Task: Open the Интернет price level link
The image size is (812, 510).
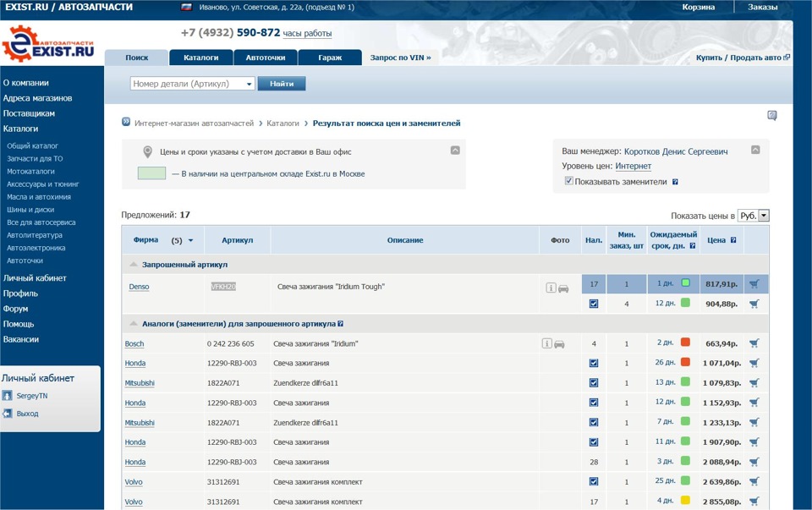Action: tap(633, 167)
